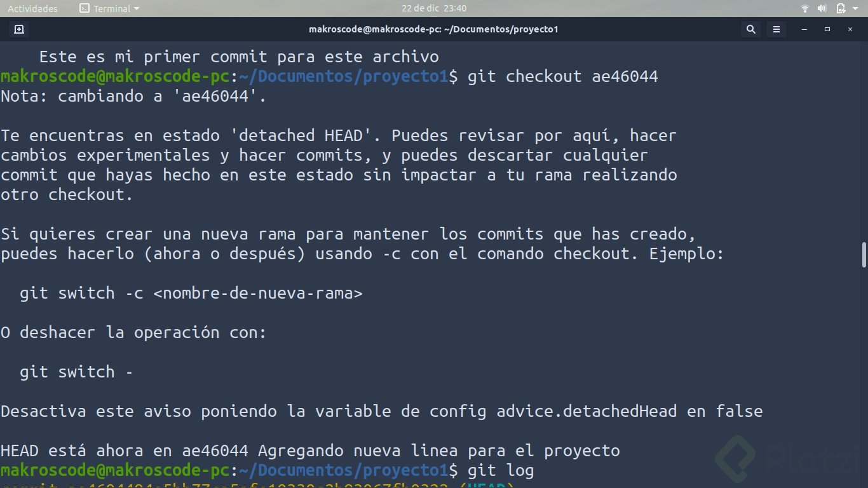Select the git switch -c example command text
868x488 pixels.
(x=191, y=293)
